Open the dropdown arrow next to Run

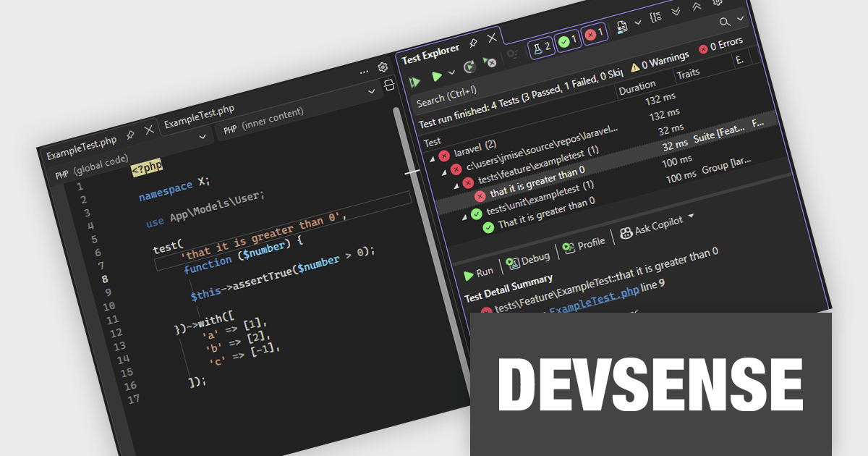click(452, 72)
